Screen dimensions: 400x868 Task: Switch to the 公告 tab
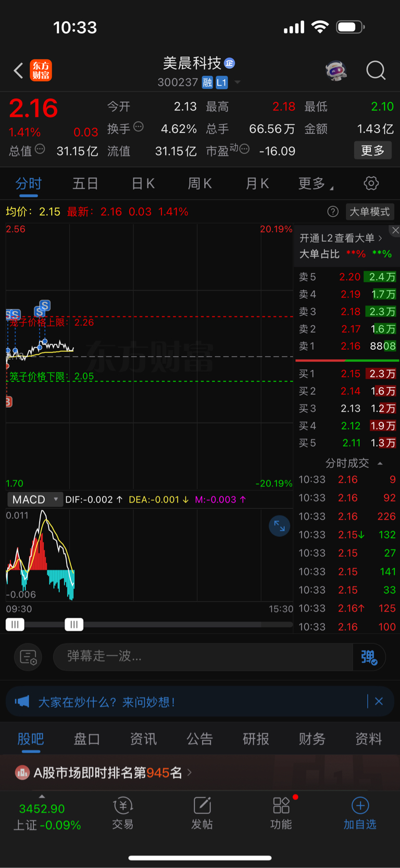point(199,739)
